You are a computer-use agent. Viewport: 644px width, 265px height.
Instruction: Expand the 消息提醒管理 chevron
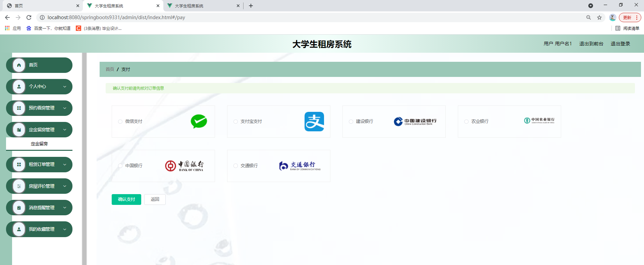pos(65,208)
